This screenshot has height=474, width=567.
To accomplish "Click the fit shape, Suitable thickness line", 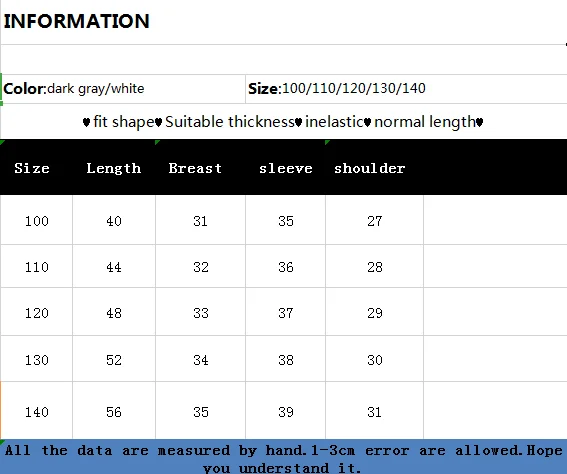I will pyautogui.click(x=283, y=122).
